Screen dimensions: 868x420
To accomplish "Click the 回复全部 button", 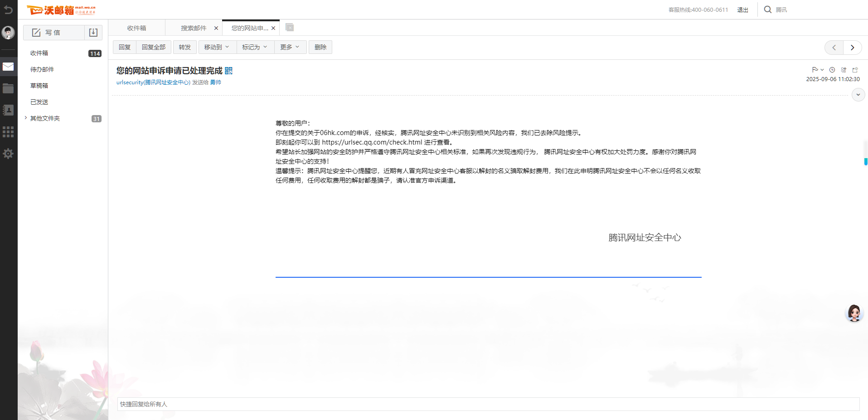I will coord(154,47).
